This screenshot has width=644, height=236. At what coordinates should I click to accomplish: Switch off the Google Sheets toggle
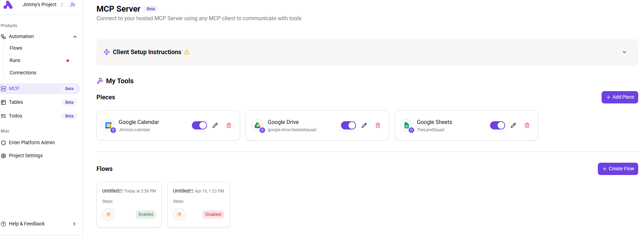point(498,125)
